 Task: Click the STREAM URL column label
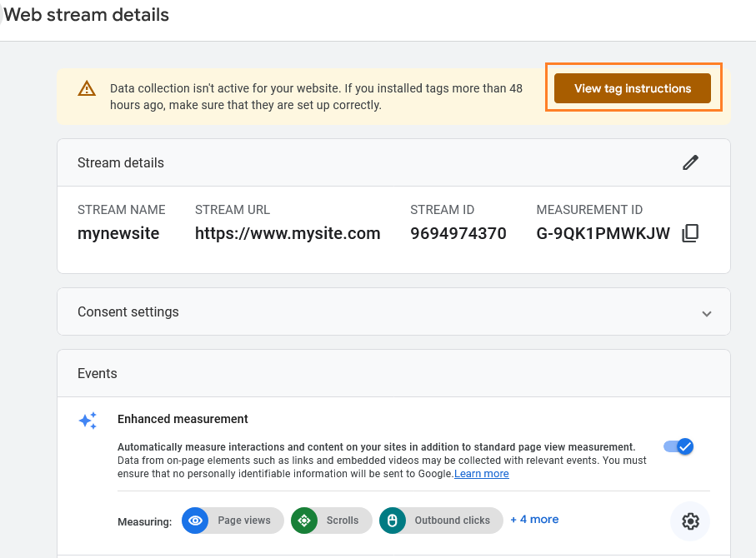[x=233, y=210]
